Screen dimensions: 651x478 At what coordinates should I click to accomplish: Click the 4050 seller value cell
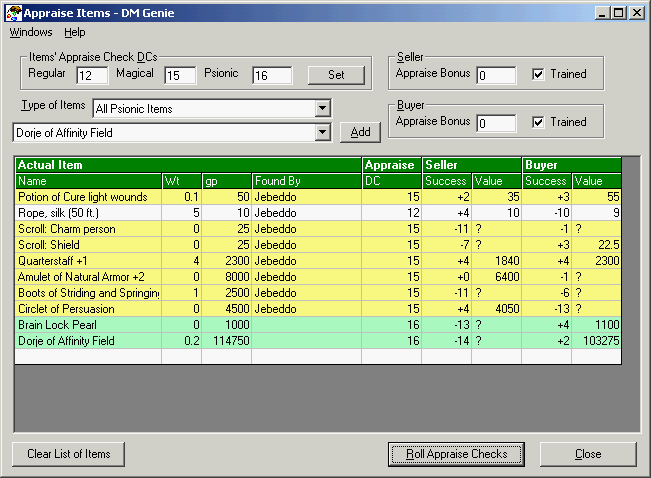497,309
